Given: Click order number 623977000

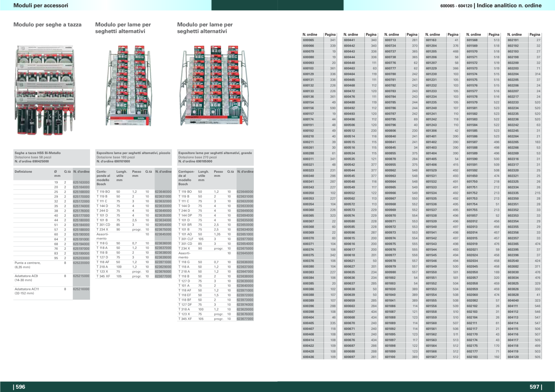Looking at the screenshot, I should tap(245, 239).
